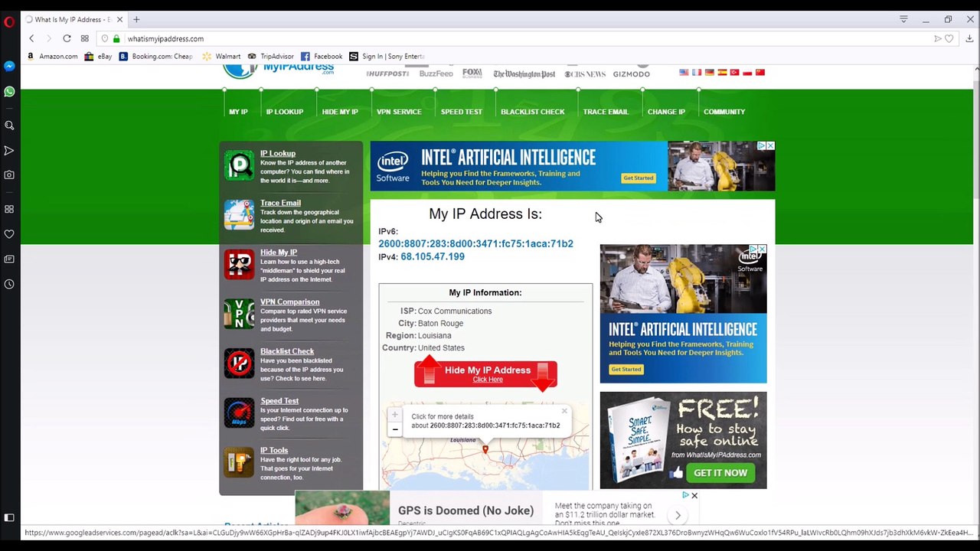Zoom out on the map with minus
The height and width of the screenshot is (551, 980).
[395, 429]
